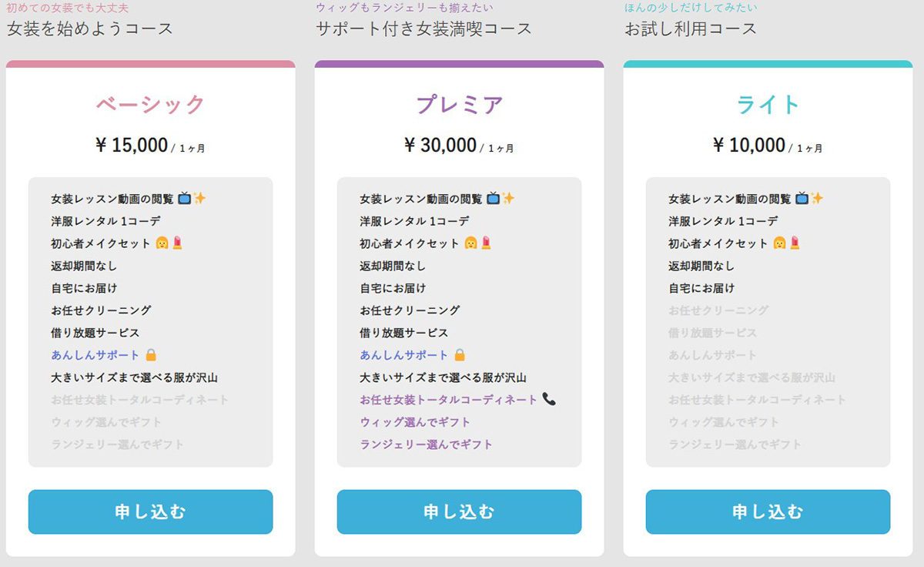Image resolution: width=924 pixels, height=567 pixels.
Task: Click the lock icon beside あんしんサポート in Basic plan
Action: (x=151, y=355)
